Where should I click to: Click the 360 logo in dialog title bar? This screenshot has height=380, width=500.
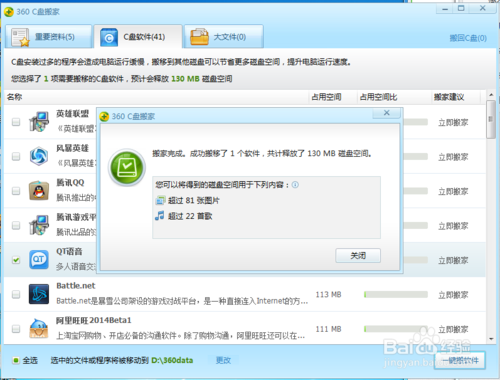(104, 117)
